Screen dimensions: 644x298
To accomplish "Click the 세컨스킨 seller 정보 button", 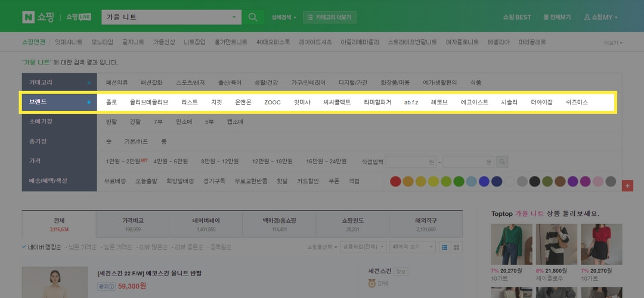I will pyautogui.click(x=400, y=271).
